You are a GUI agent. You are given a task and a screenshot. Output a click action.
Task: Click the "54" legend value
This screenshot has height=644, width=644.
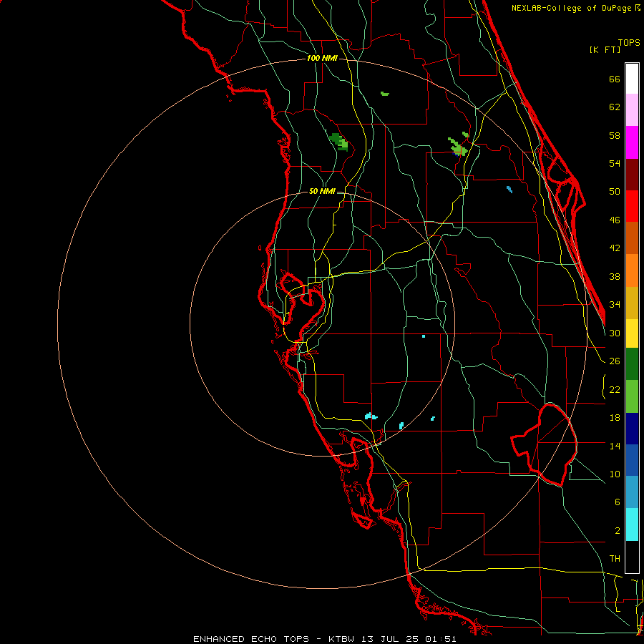pyautogui.click(x=615, y=163)
